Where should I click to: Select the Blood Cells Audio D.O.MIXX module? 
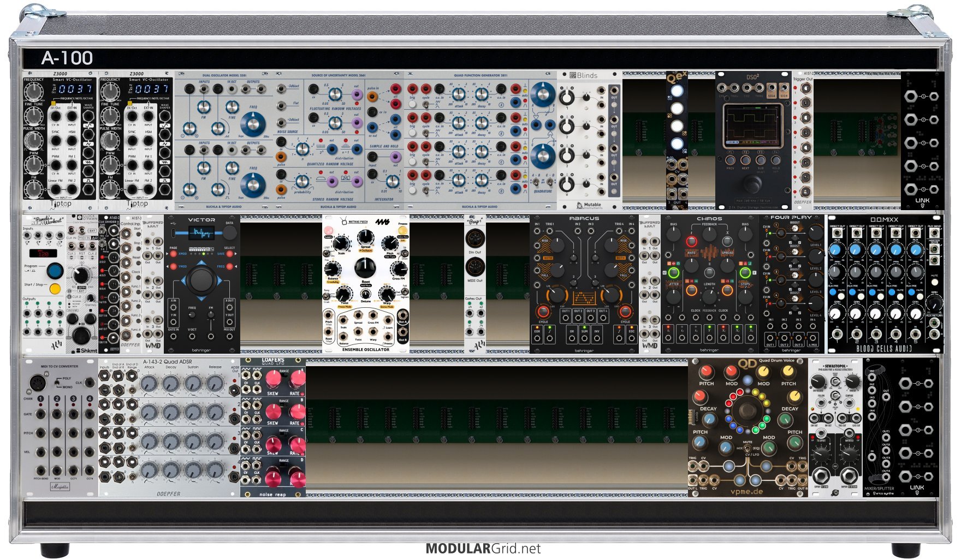(885, 284)
